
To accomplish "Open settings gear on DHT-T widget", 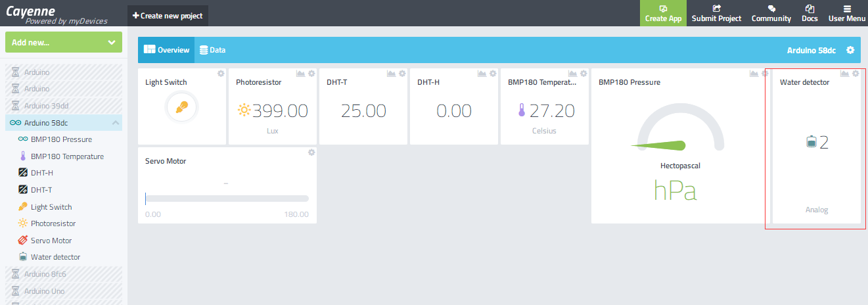I will pos(402,74).
